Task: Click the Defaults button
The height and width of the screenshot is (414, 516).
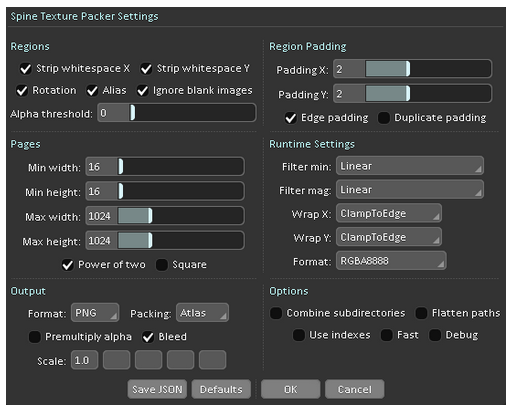Action: click(x=221, y=389)
